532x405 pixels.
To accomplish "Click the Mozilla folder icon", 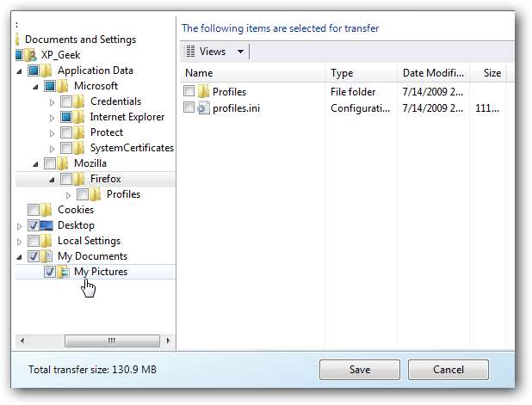I will tap(63, 163).
